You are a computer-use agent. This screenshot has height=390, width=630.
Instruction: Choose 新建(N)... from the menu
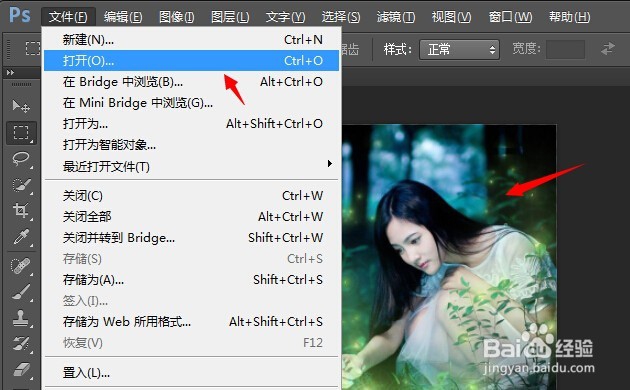coord(191,39)
